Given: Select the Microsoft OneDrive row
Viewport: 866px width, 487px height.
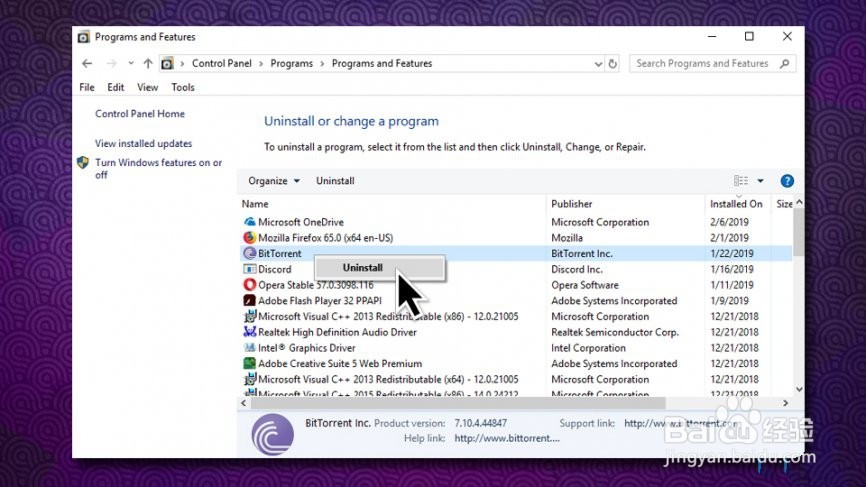Looking at the screenshot, I should [516, 222].
